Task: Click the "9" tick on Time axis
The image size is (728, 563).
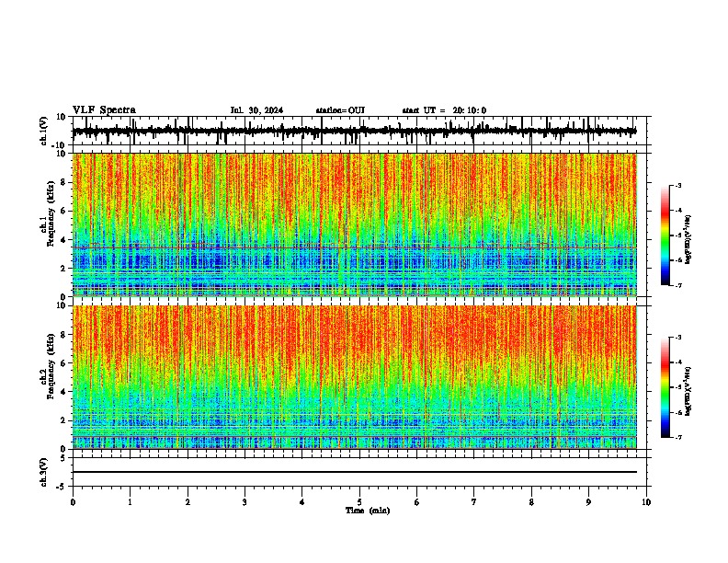Action: [x=588, y=502]
